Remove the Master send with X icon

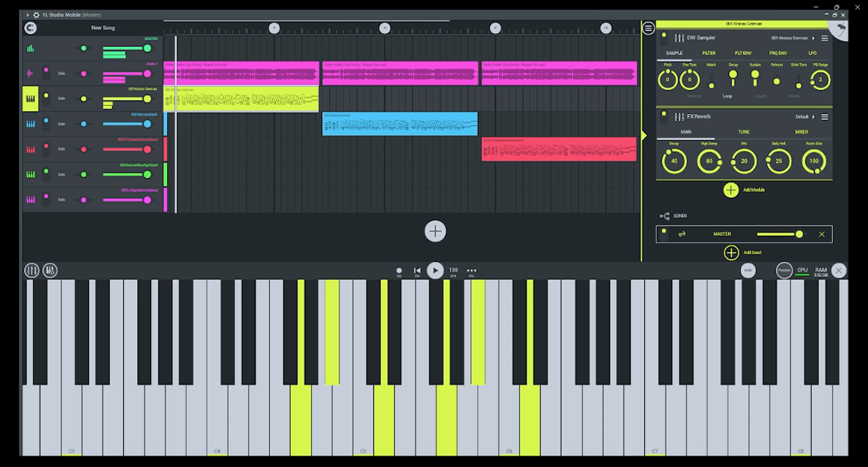point(821,234)
